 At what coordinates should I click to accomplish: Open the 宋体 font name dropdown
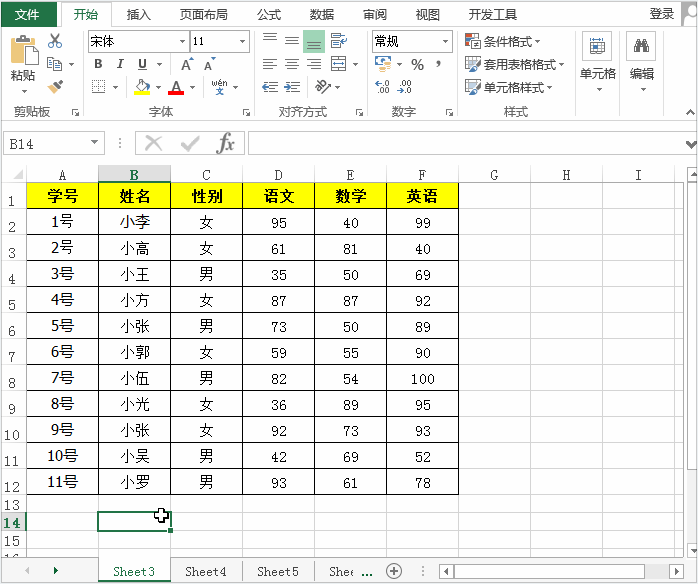pyautogui.click(x=183, y=41)
